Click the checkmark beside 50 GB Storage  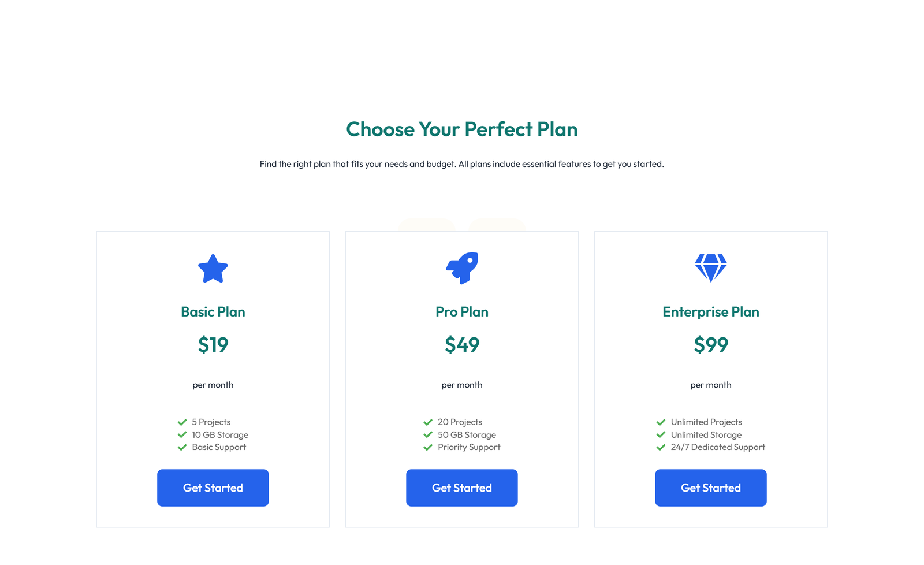pos(429,434)
